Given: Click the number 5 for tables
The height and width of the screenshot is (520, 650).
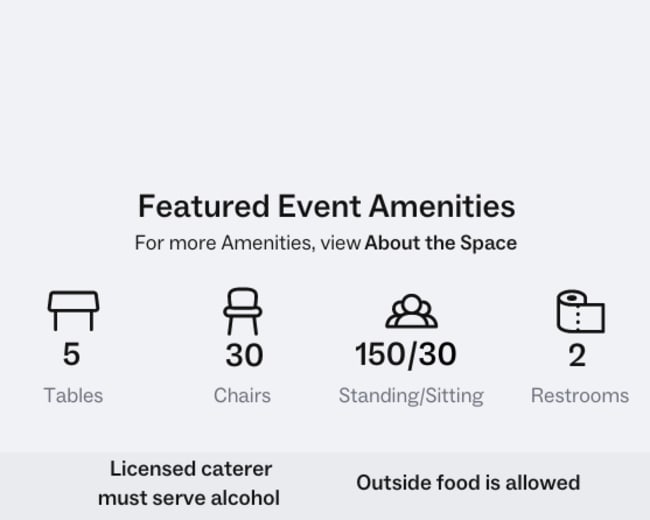Looking at the screenshot, I should [71, 354].
